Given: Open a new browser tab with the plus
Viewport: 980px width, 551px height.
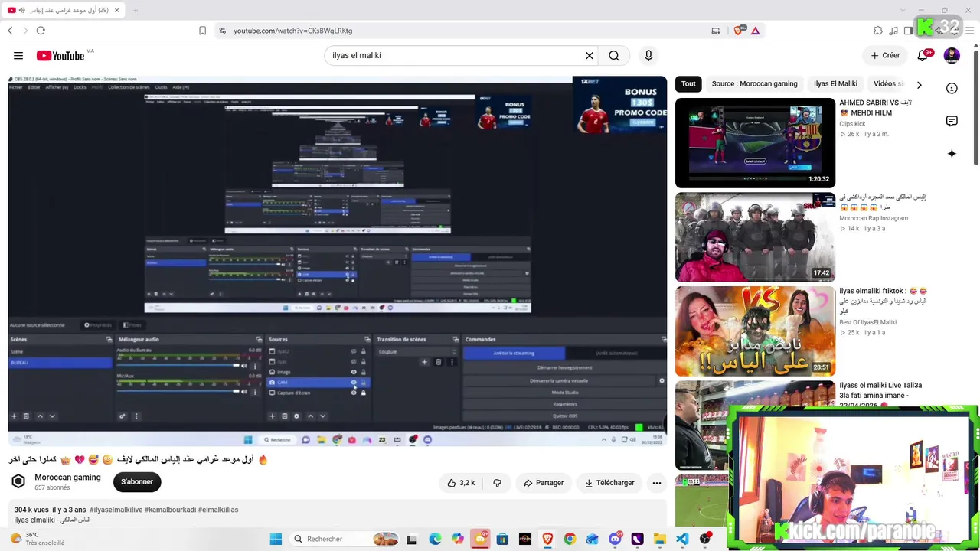Looking at the screenshot, I should [136, 10].
